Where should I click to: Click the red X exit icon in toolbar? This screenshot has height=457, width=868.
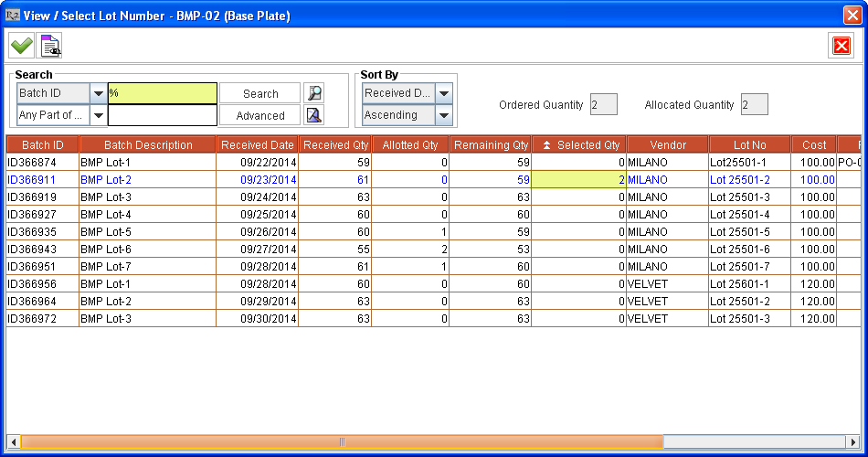pos(841,45)
